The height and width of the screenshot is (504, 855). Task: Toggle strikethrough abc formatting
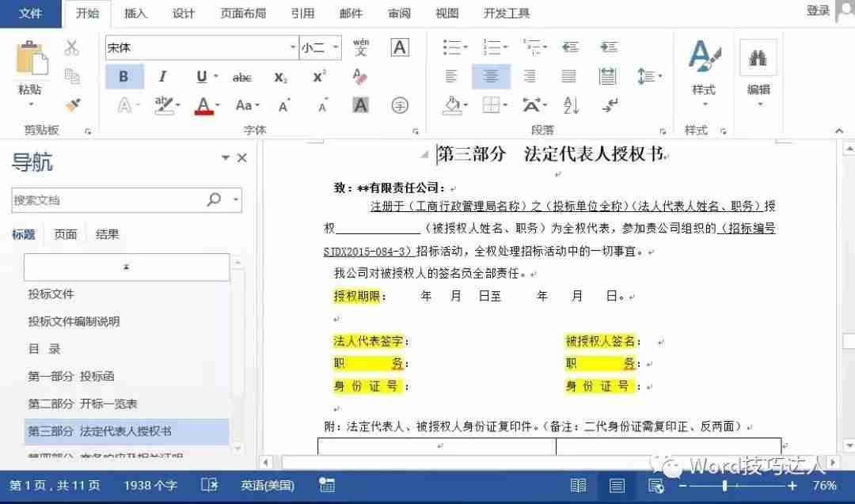[x=241, y=78]
